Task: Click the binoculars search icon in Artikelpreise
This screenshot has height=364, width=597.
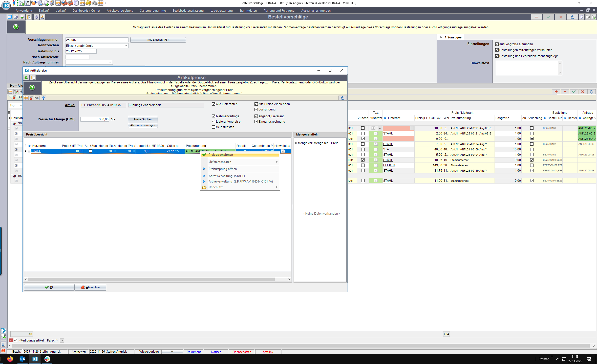Action: [37, 98]
